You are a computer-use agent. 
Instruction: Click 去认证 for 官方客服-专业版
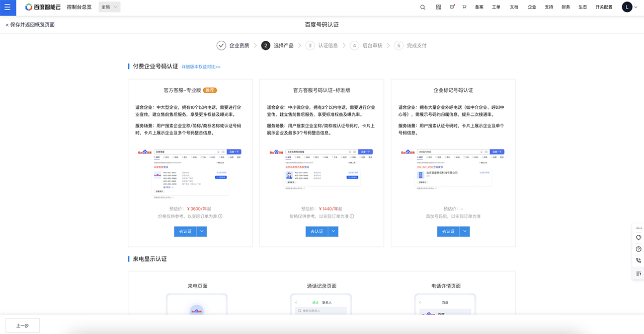185,231
